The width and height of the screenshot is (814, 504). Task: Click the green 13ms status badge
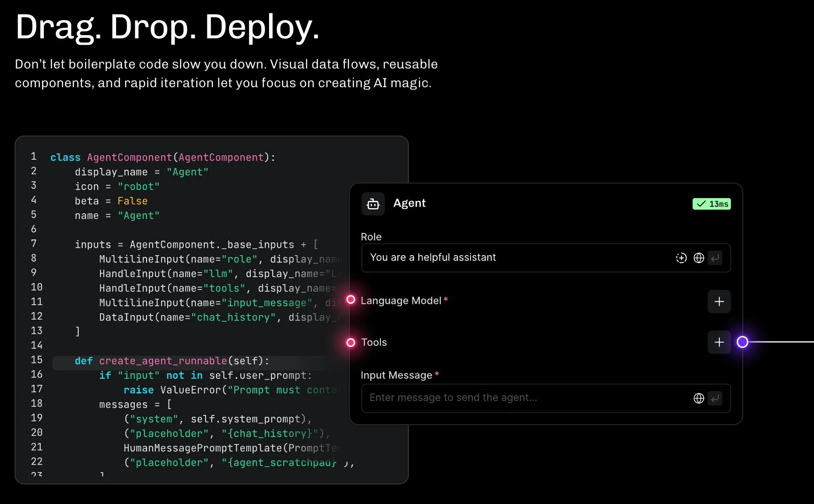pos(712,204)
